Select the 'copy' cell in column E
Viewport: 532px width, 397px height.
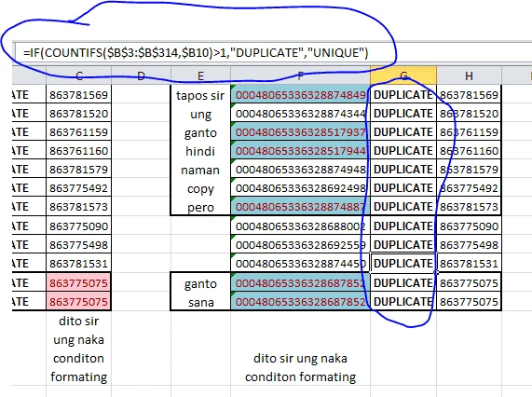[x=200, y=188]
